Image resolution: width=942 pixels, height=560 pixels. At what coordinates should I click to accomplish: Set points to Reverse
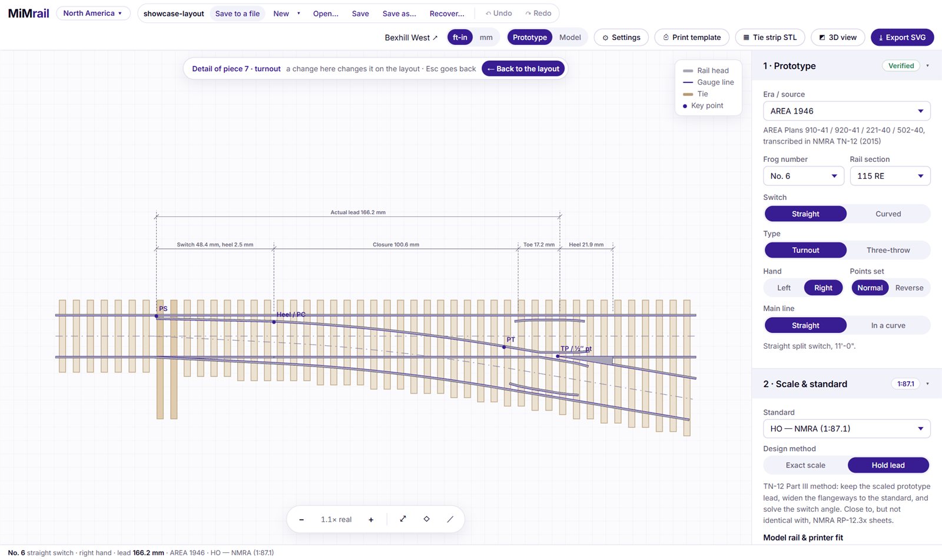pos(909,288)
